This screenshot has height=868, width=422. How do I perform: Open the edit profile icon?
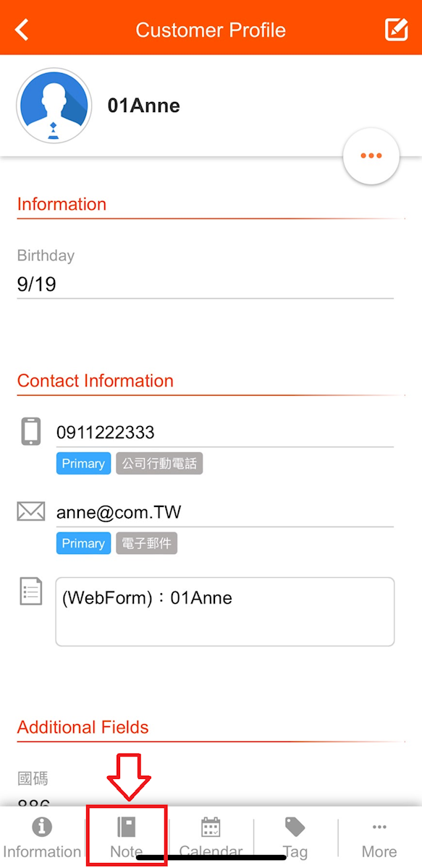[x=396, y=30]
